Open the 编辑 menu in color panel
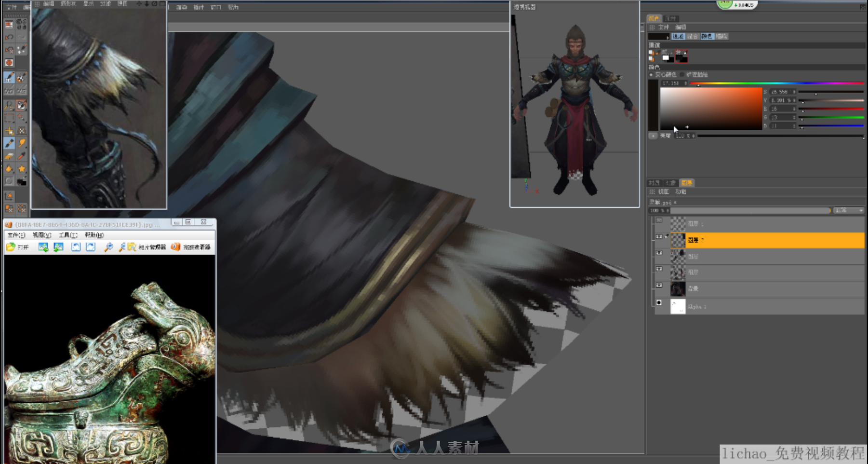Image resolution: width=868 pixels, height=464 pixels. [681, 27]
